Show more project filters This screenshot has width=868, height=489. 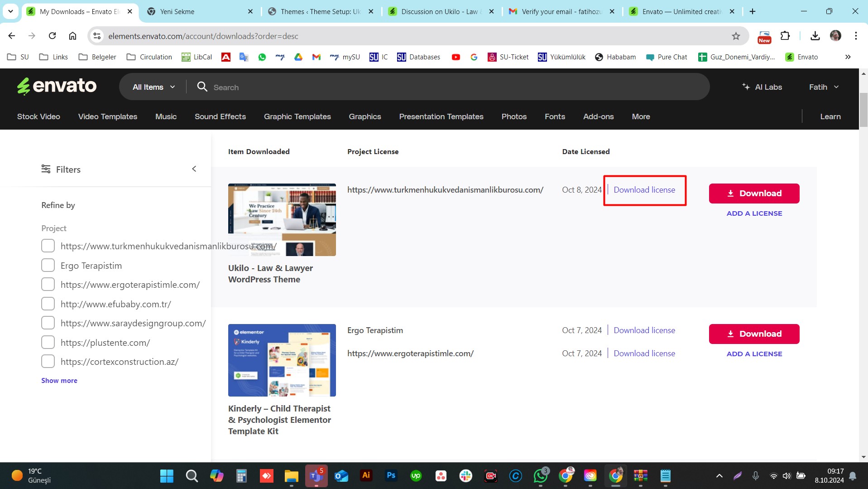pyautogui.click(x=59, y=380)
